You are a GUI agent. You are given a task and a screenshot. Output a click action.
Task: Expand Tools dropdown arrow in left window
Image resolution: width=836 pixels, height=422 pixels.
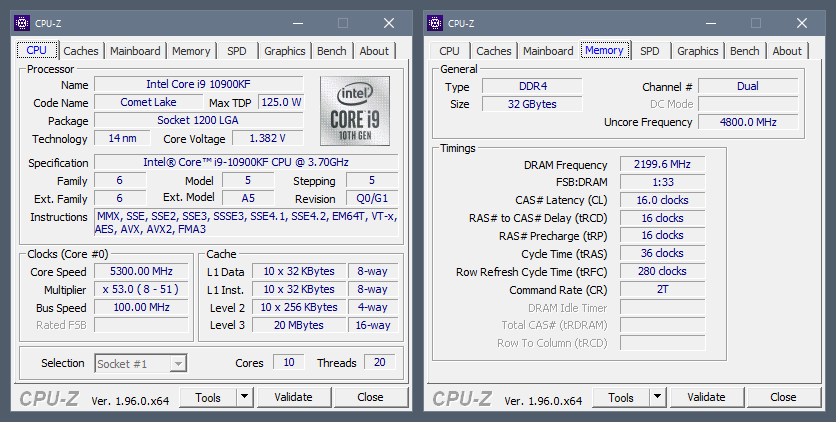coord(244,397)
